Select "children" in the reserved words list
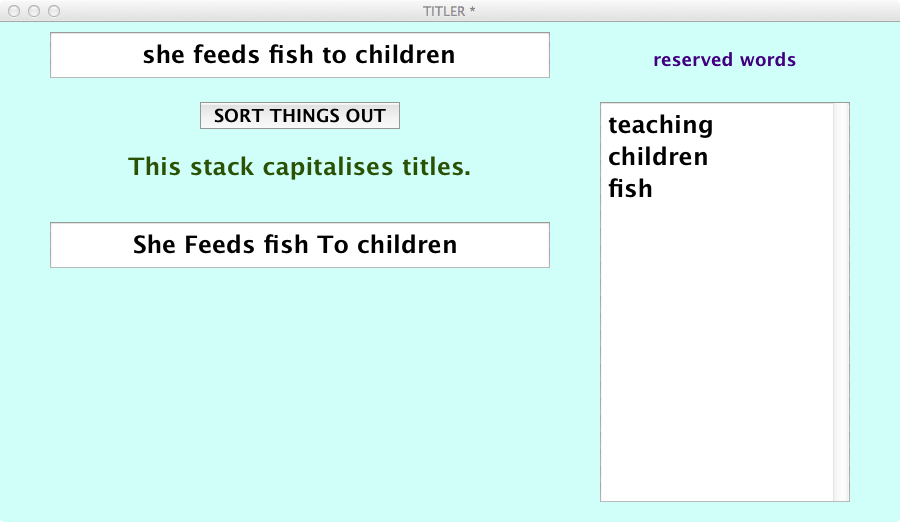The image size is (900, 522). 658,157
